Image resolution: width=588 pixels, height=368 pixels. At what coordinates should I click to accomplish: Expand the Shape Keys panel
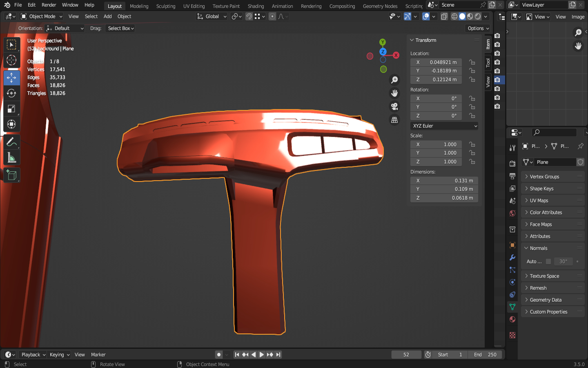[553, 188]
